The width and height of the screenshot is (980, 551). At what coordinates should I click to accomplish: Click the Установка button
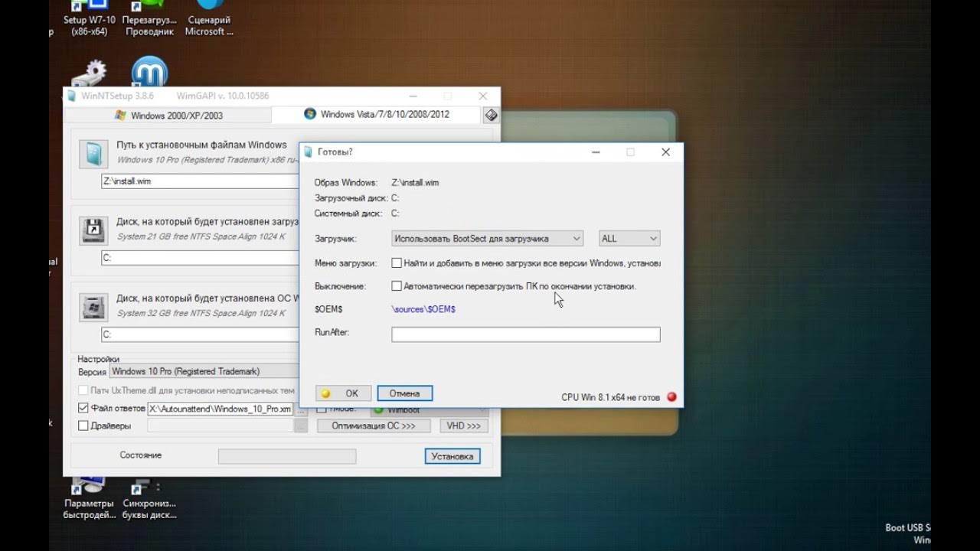(x=452, y=456)
